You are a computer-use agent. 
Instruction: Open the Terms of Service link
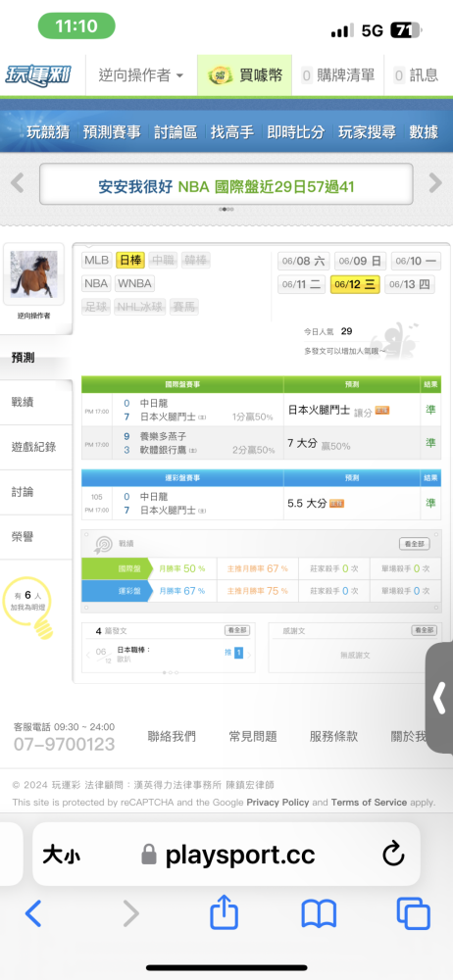coord(369,802)
